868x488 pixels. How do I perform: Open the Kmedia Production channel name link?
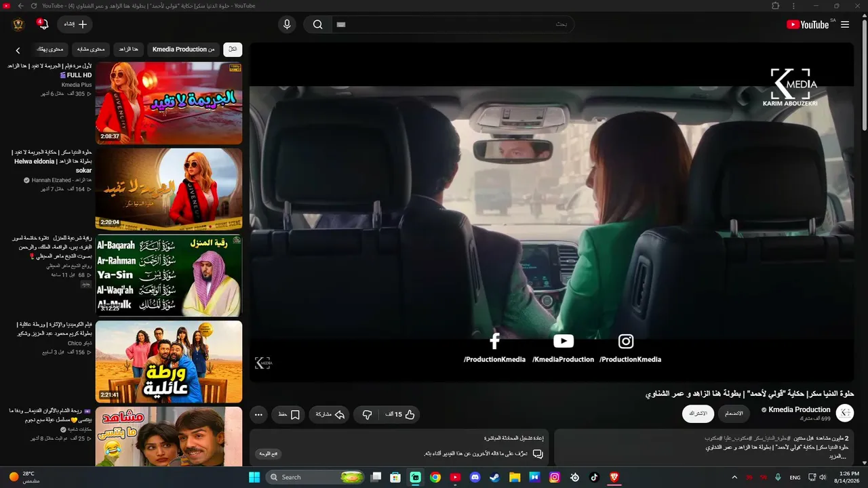[x=799, y=409]
